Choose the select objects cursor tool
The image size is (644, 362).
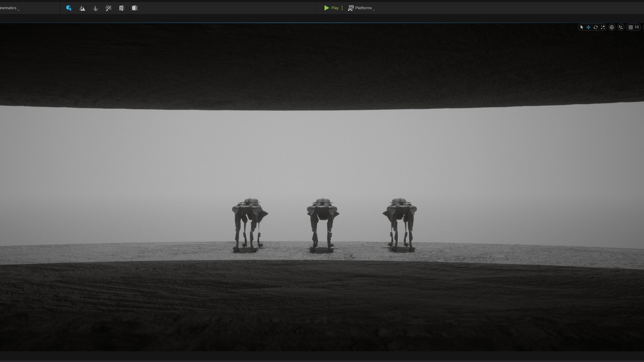click(x=582, y=27)
